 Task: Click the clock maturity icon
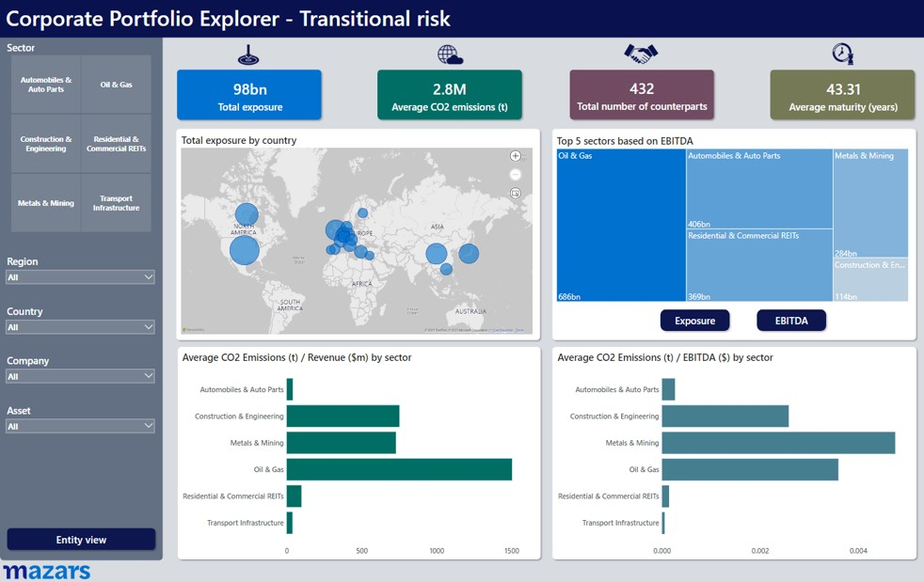tap(842, 54)
